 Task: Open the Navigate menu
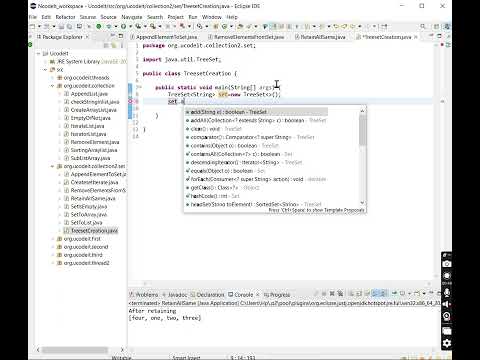pyautogui.click(x=132, y=17)
